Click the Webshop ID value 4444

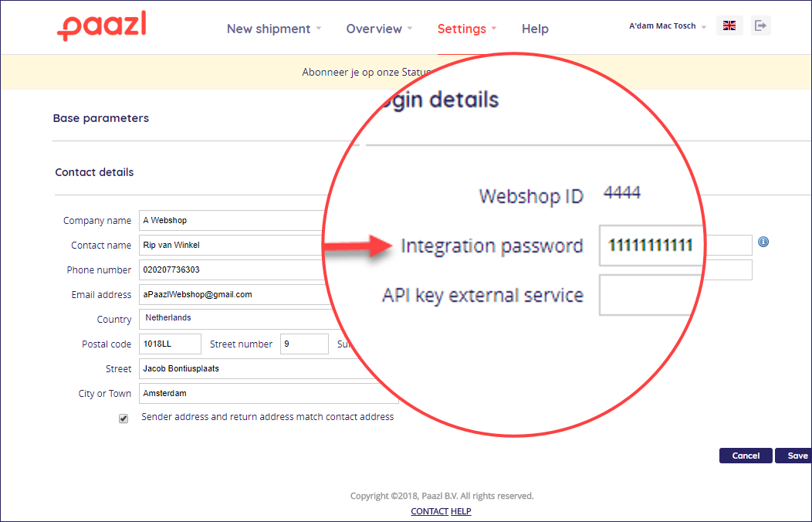pyautogui.click(x=622, y=193)
